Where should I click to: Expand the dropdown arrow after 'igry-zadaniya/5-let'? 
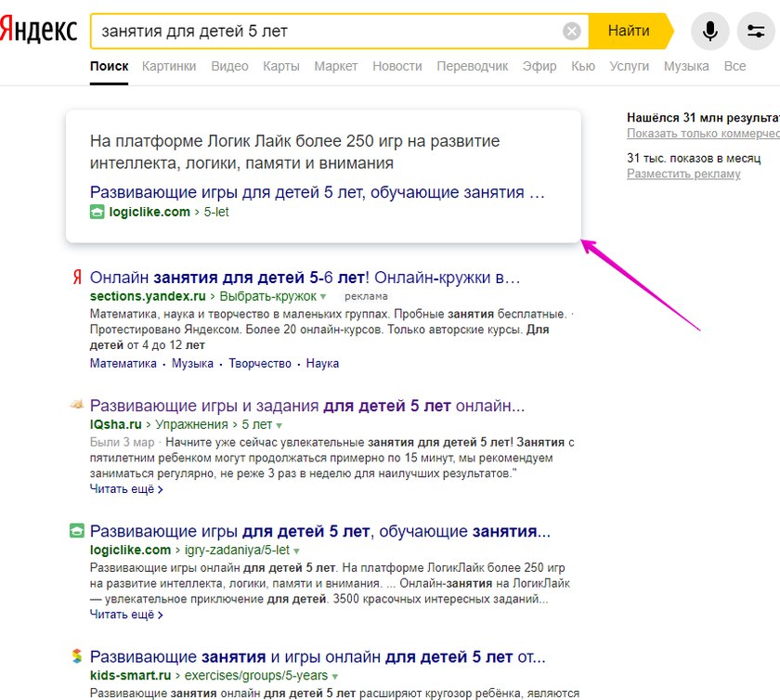[297, 551]
